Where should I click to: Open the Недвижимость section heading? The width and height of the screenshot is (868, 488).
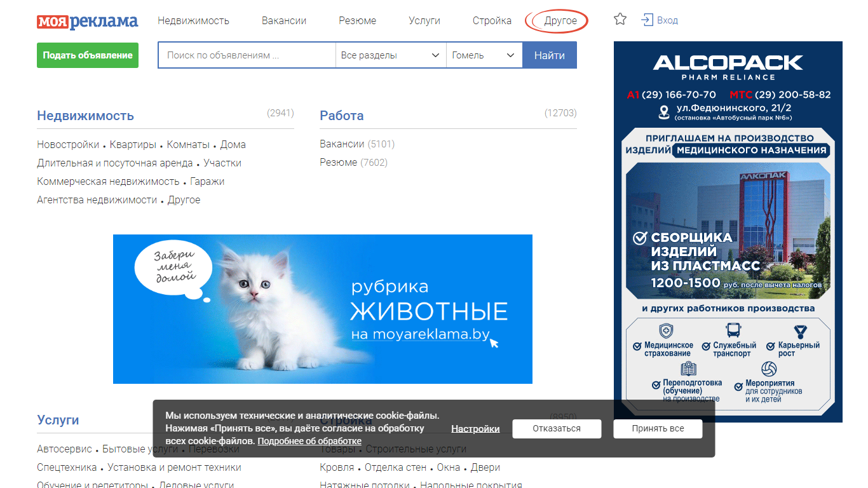85,116
